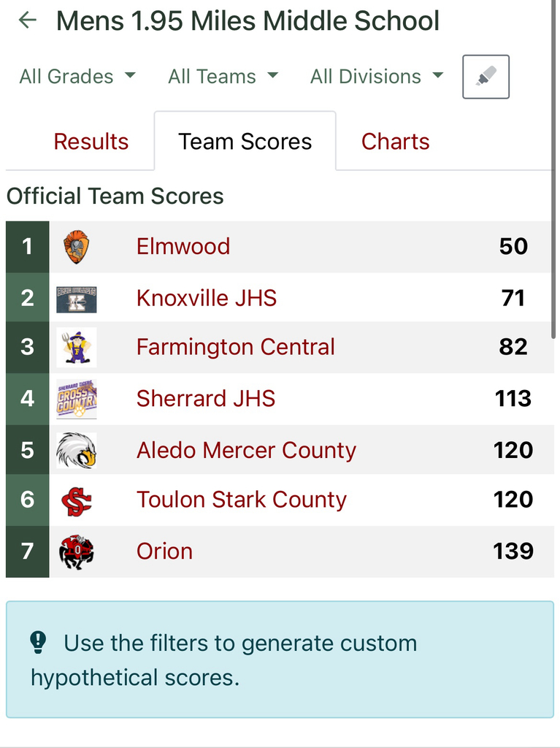
Task: Open the Knoxville JHS team link
Action: [x=207, y=298]
